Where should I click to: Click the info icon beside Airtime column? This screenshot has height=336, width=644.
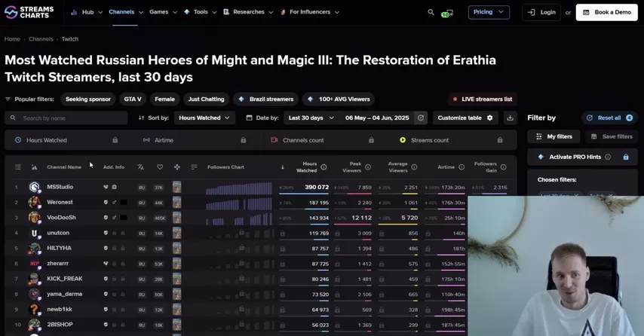tap(462, 167)
